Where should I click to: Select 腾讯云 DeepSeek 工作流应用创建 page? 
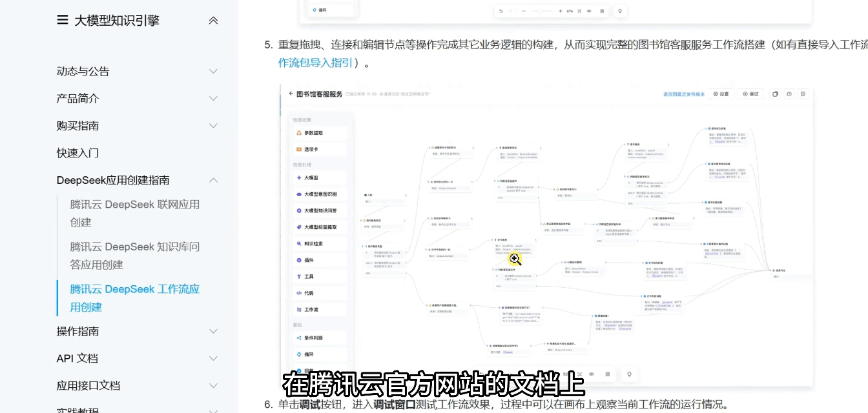tap(135, 298)
